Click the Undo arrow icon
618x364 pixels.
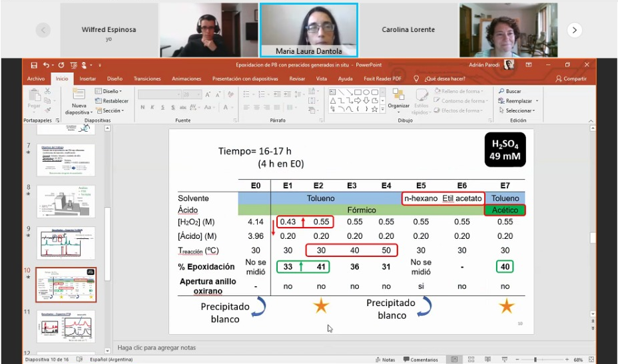coord(46,65)
